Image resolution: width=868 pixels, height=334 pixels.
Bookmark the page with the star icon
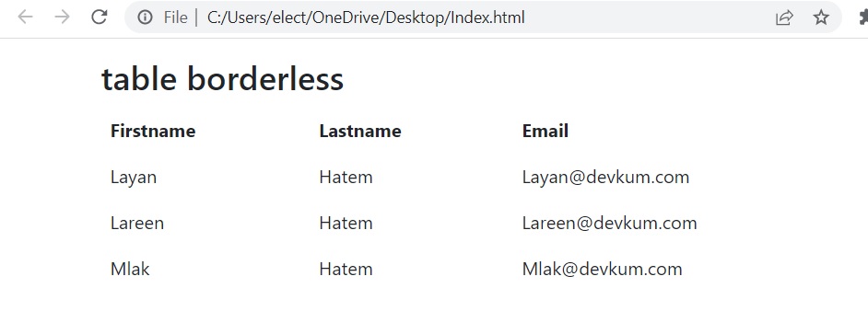[x=821, y=17]
